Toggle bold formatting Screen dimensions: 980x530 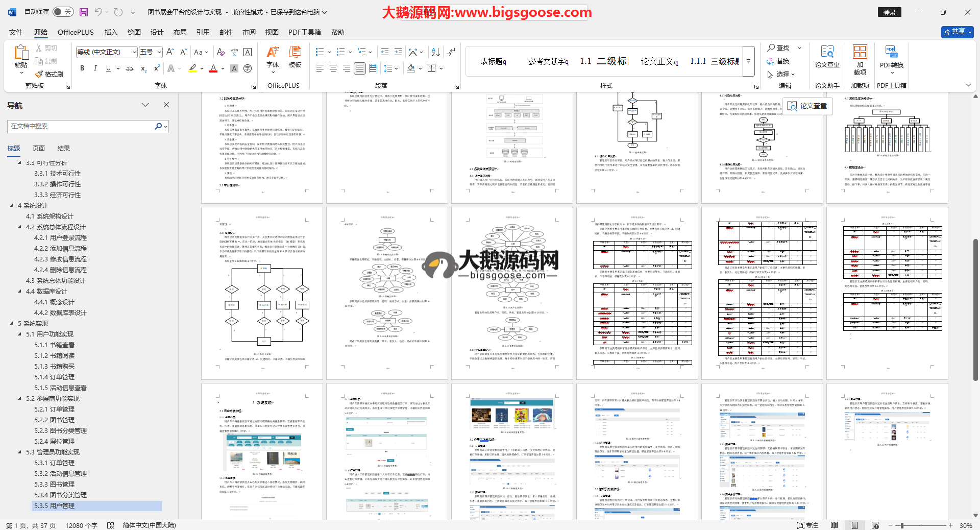tap(82, 68)
